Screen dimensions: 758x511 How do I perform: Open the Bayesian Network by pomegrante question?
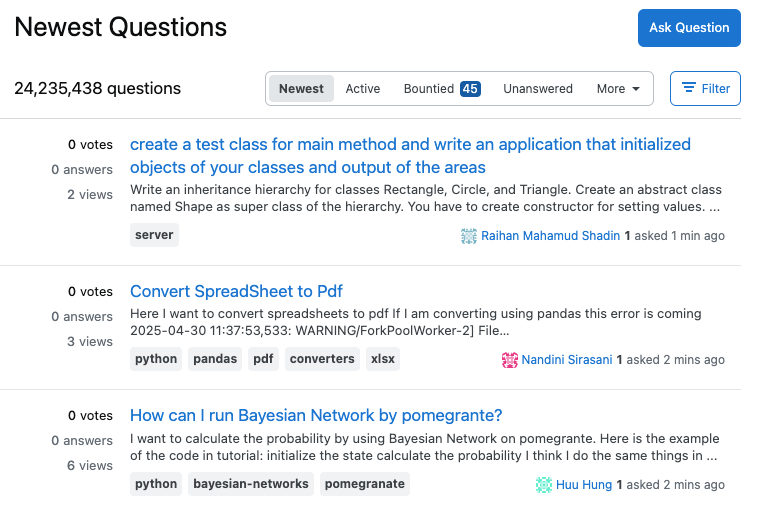point(316,415)
